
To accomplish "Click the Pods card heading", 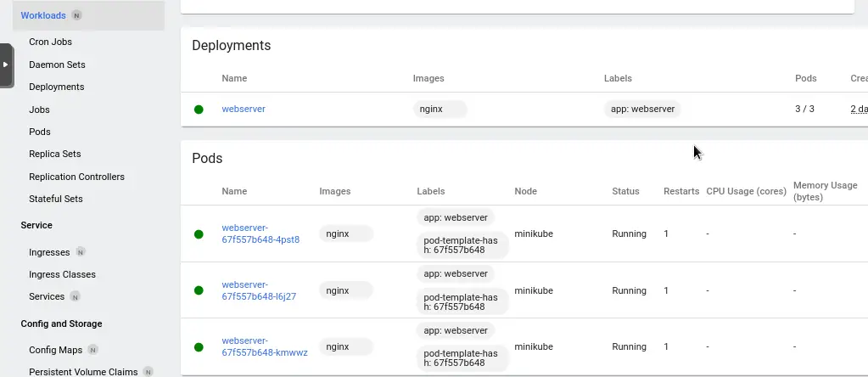I will (x=207, y=158).
